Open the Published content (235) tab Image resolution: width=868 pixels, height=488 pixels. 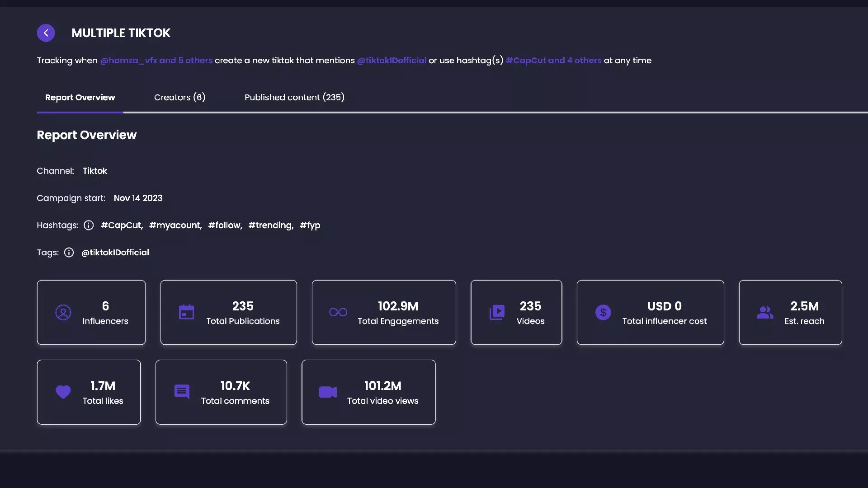[x=294, y=97]
